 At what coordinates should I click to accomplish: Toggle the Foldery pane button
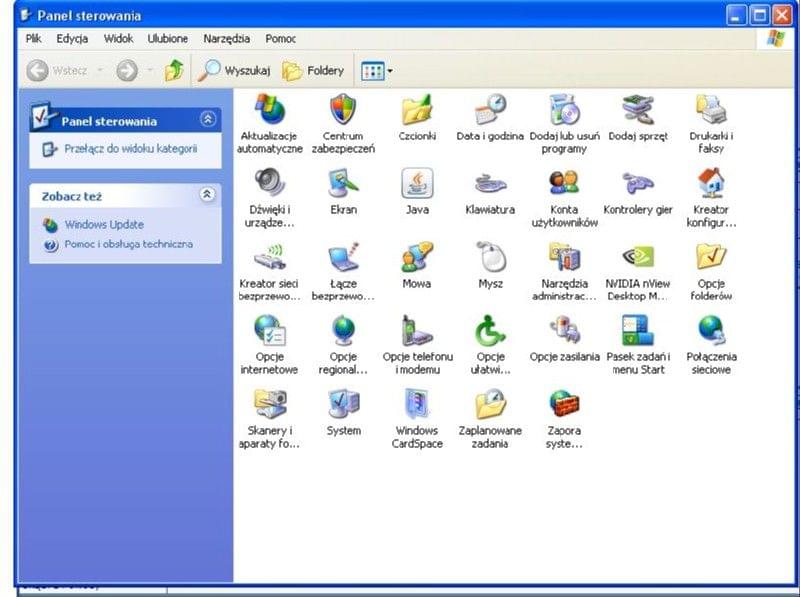tap(313, 71)
